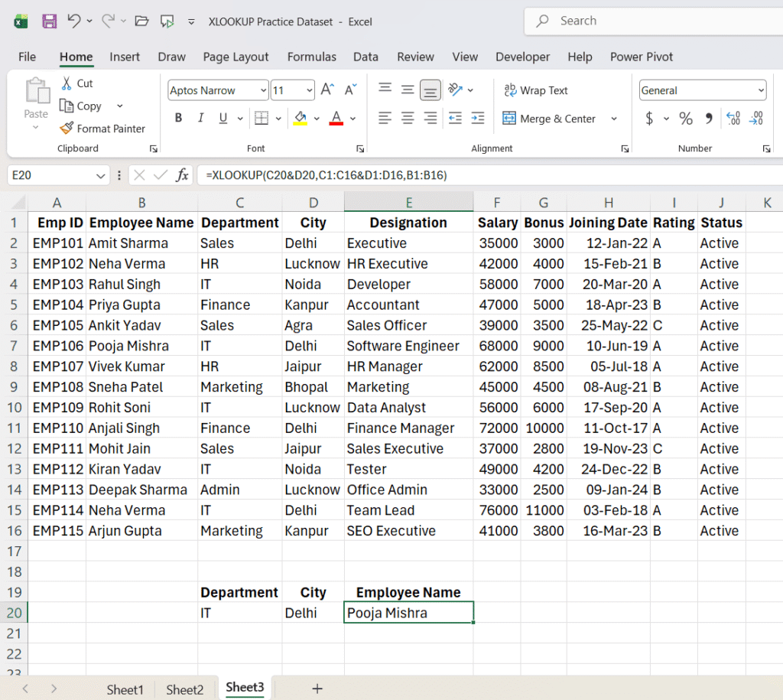Toggle Center alignment in the ribbon

[x=408, y=119]
